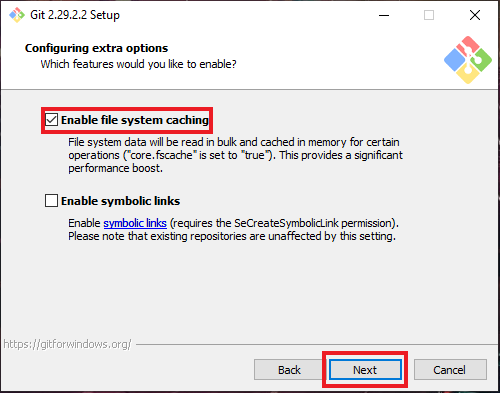Minimize the Git Setup window
The width and height of the screenshot is (500, 393).
(x=384, y=15)
